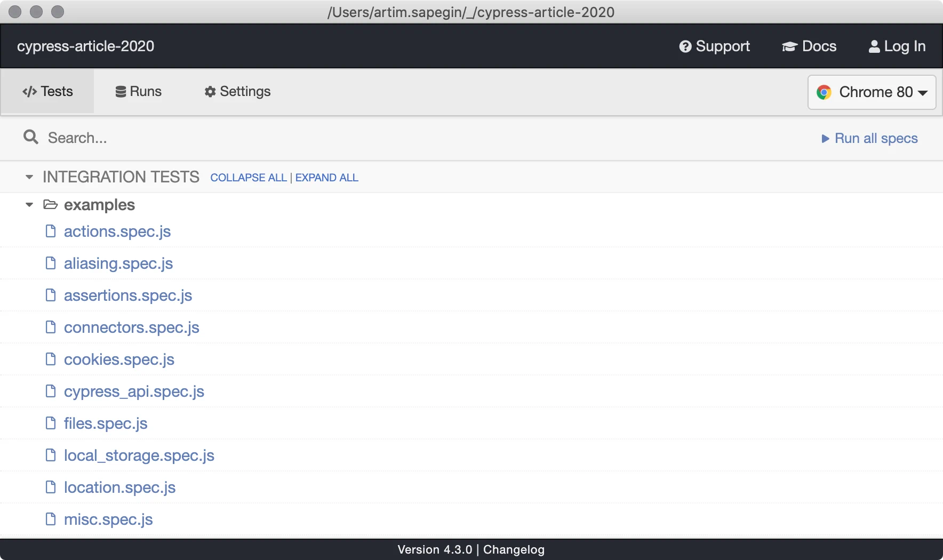The width and height of the screenshot is (943, 560).
Task: Click the Chrome browser icon in the browser selector
Action: 824,92
